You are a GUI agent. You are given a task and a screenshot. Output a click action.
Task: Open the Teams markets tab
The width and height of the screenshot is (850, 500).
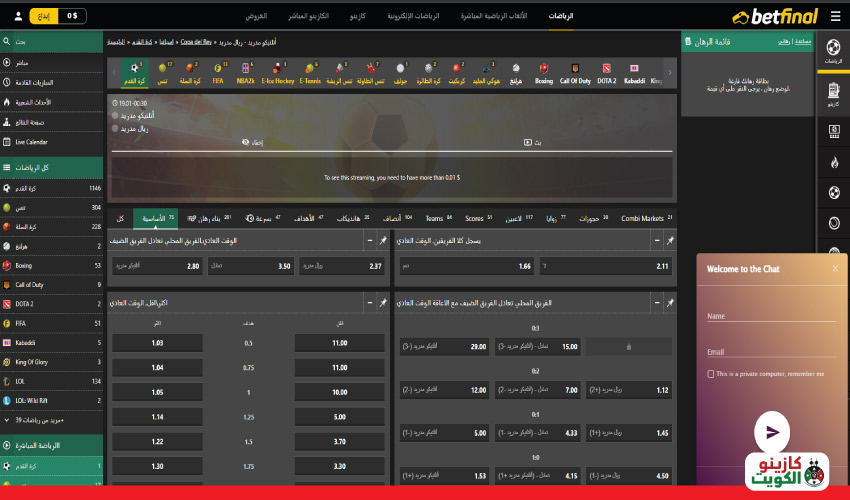click(x=439, y=219)
